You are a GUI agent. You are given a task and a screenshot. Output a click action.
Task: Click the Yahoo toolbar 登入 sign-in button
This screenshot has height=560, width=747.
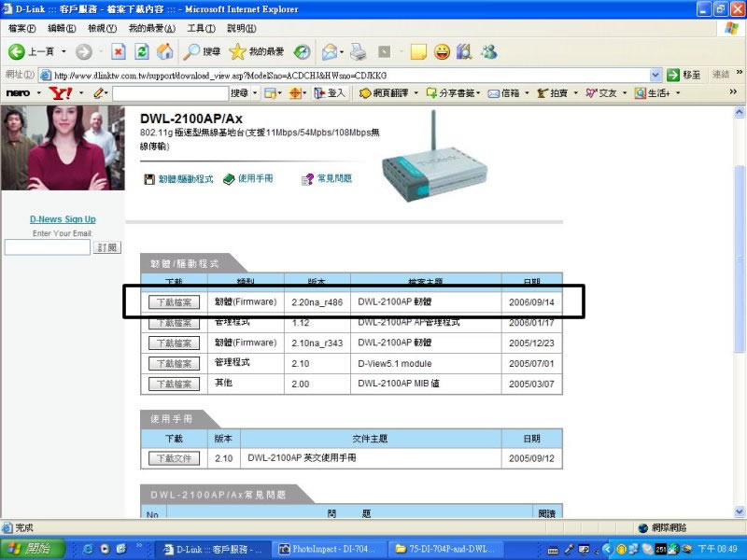pos(330,92)
